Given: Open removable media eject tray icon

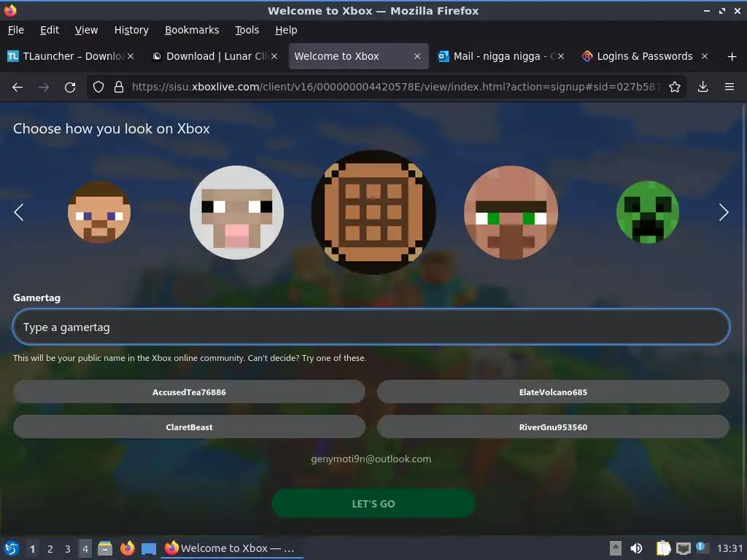Looking at the screenshot, I should [x=616, y=548].
